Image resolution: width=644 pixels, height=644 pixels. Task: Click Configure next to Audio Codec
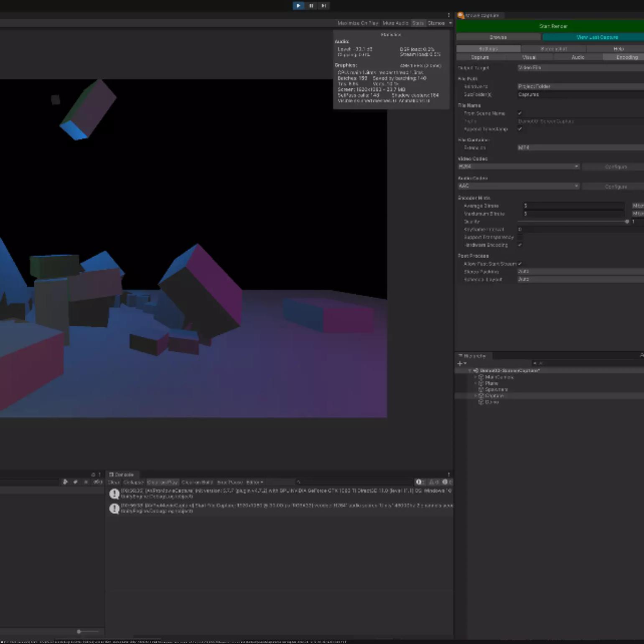click(613, 186)
